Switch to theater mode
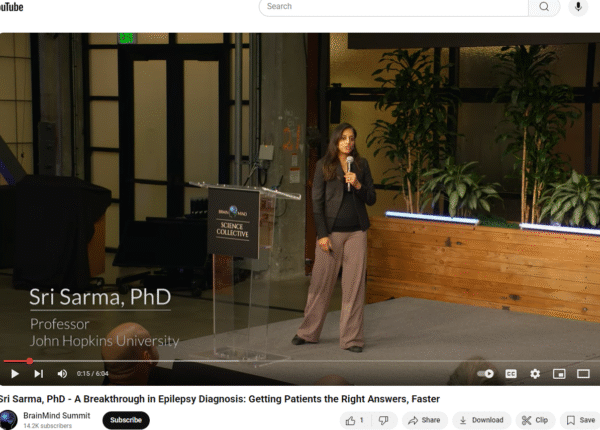 (583, 374)
